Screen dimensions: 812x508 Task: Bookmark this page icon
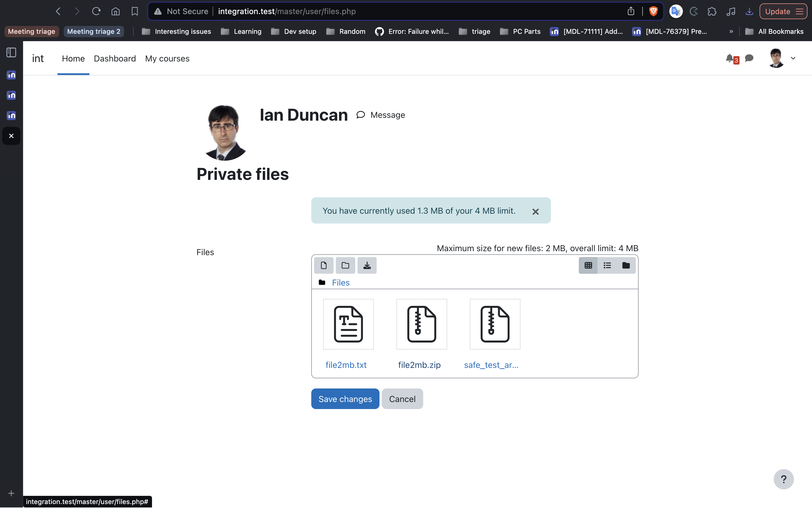pyautogui.click(x=135, y=12)
